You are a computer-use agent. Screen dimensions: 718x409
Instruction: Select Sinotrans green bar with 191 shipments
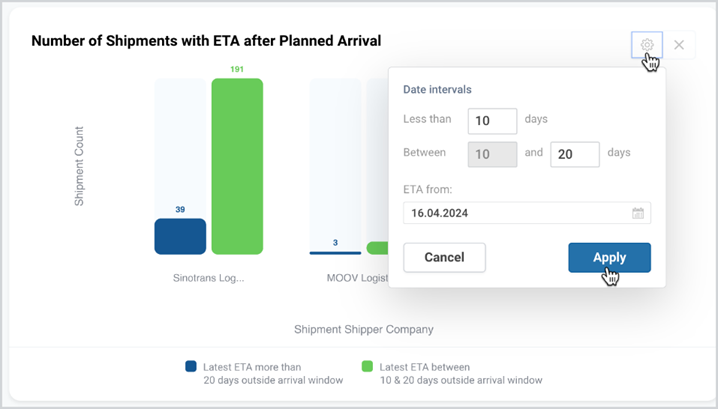[237, 166]
